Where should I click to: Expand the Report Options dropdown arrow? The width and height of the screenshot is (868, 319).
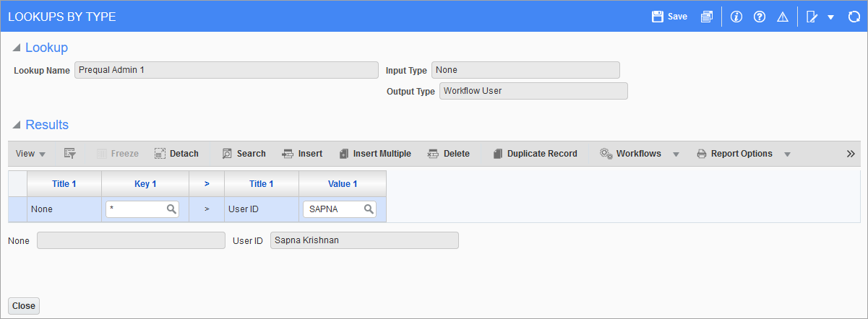click(x=788, y=154)
